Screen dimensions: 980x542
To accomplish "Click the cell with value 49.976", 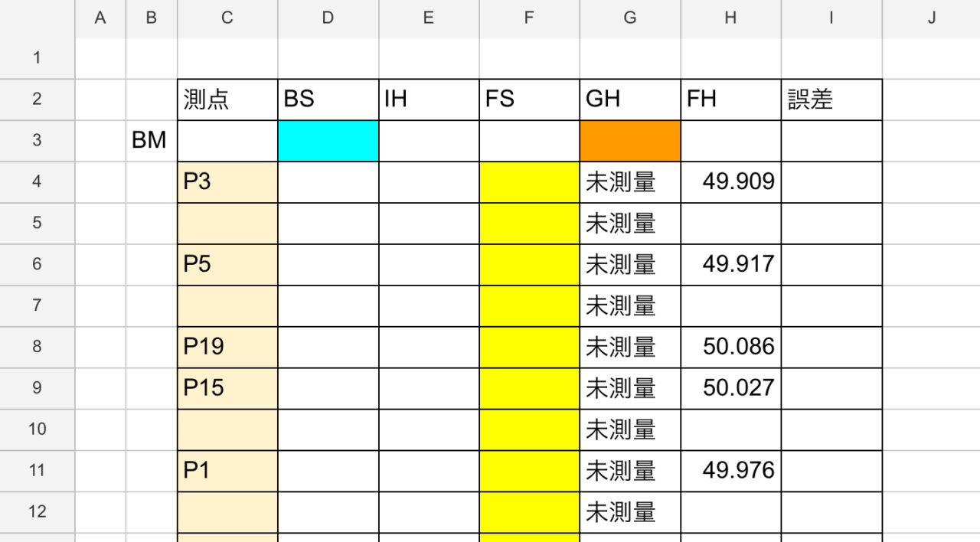I will tap(731, 470).
